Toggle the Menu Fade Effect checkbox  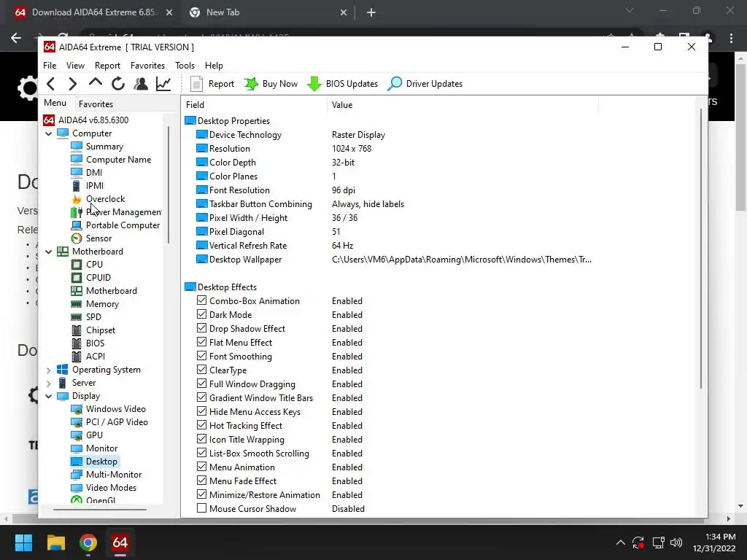click(x=201, y=481)
